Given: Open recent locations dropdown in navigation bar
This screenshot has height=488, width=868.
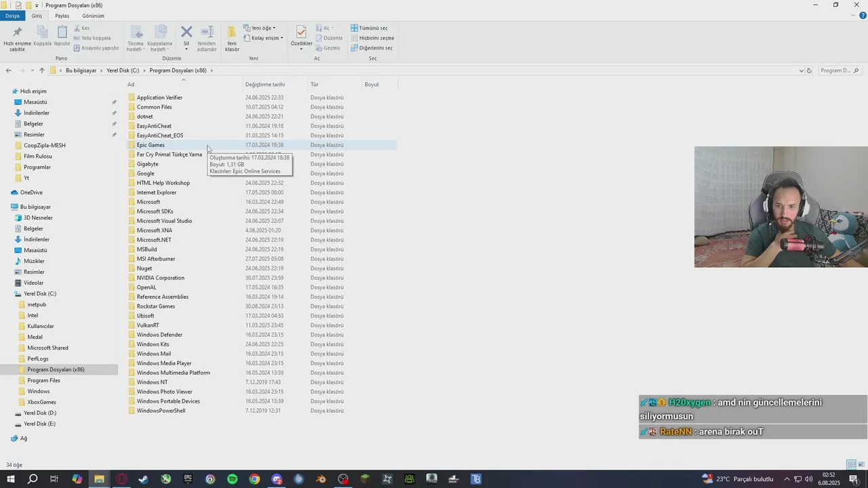Looking at the screenshot, I should coord(32,70).
